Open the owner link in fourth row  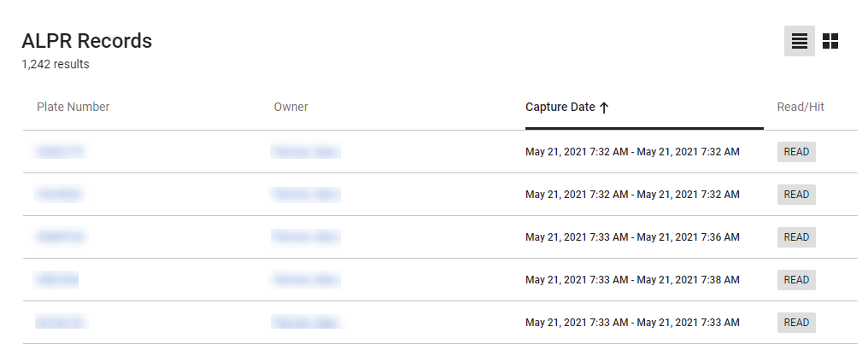click(305, 280)
